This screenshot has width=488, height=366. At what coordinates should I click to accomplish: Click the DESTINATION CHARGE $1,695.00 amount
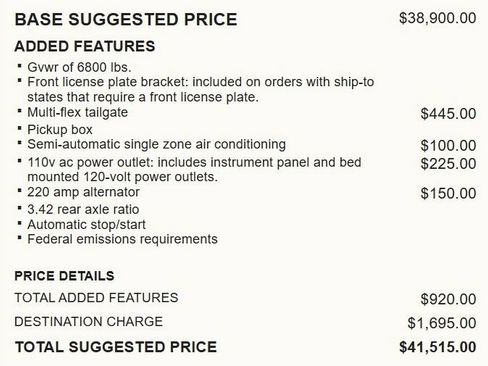point(442,323)
